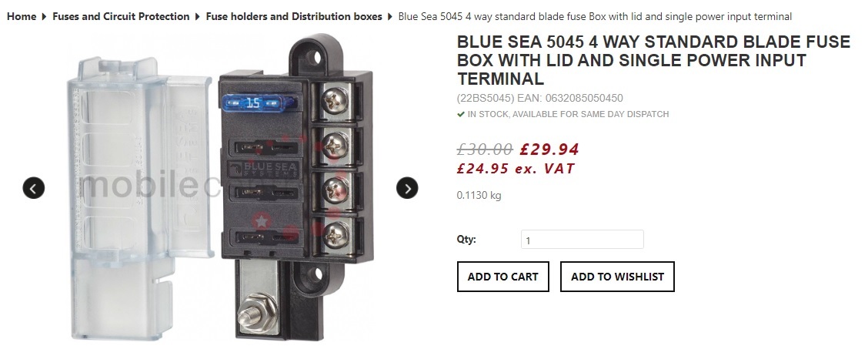The image size is (868, 346).
Task: Focus the Qty input field
Action: click(x=583, y=240)
